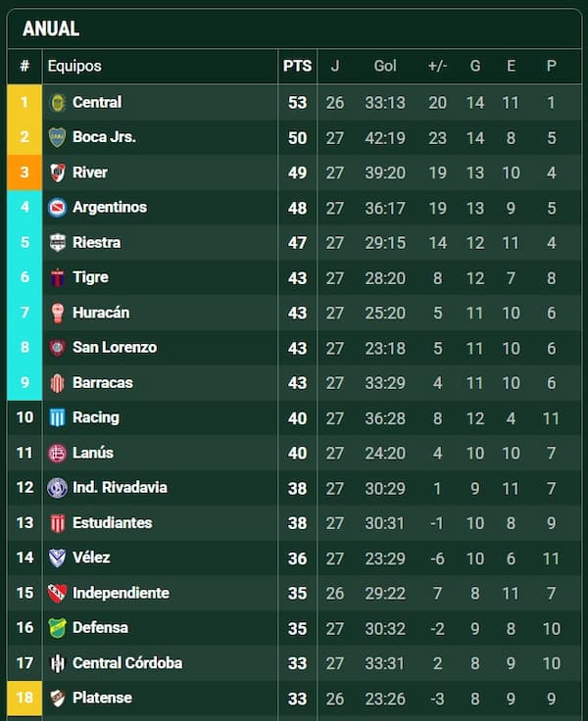Click the Argentinos club crest icon

pyautogui.click(x=58, y=208)
